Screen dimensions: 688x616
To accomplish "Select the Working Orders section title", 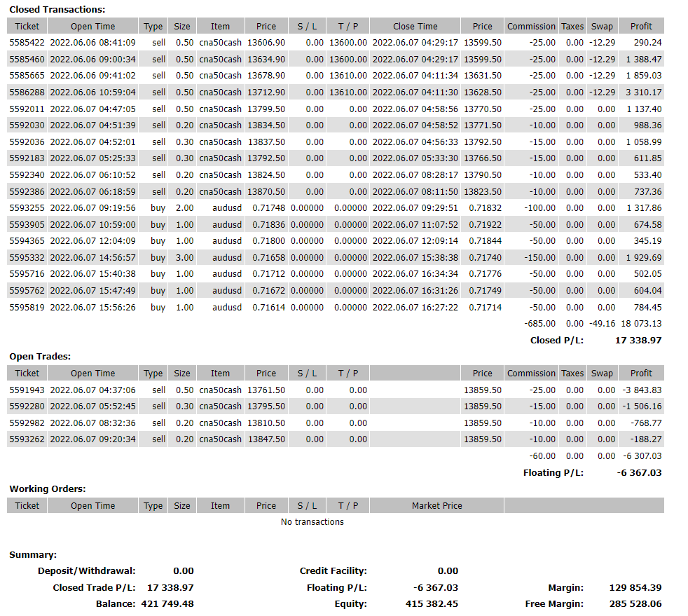I will (x=48, y=489).
